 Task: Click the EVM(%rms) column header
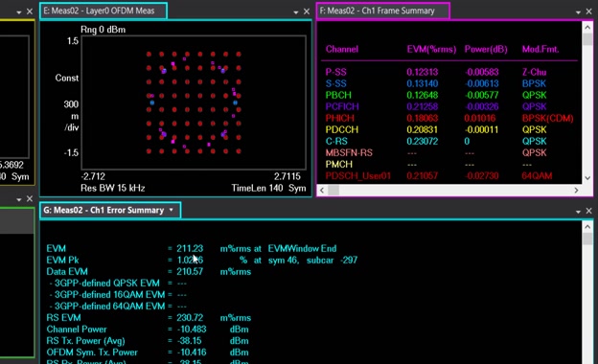click(x=431, y=49)
